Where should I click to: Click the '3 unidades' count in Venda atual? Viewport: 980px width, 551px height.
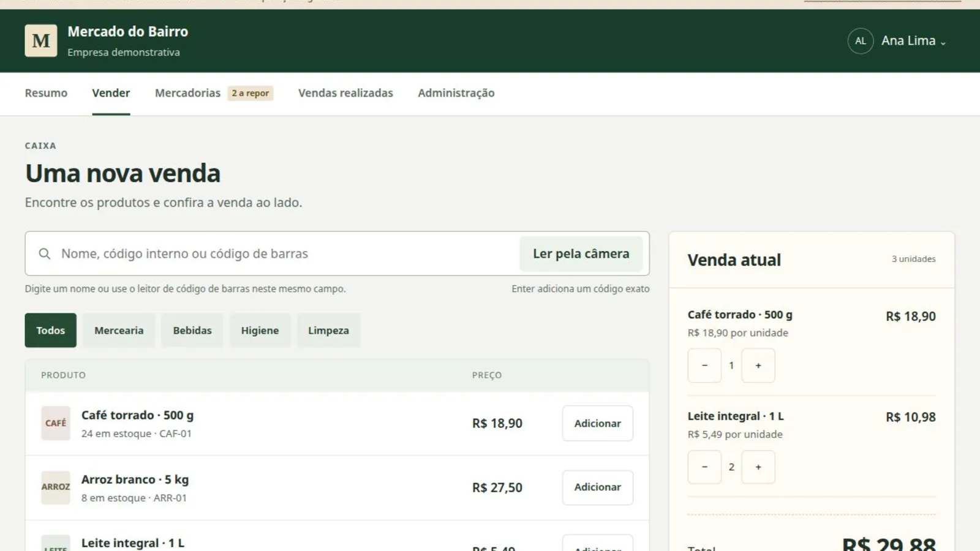(x=913, y=259)
